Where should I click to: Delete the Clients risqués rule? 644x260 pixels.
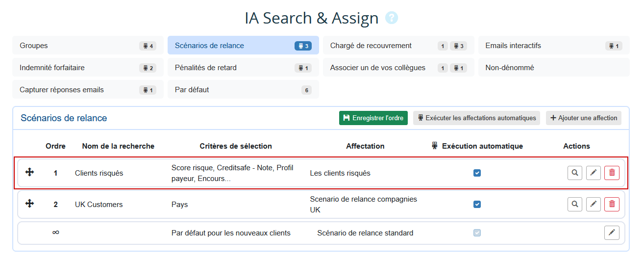612,173
